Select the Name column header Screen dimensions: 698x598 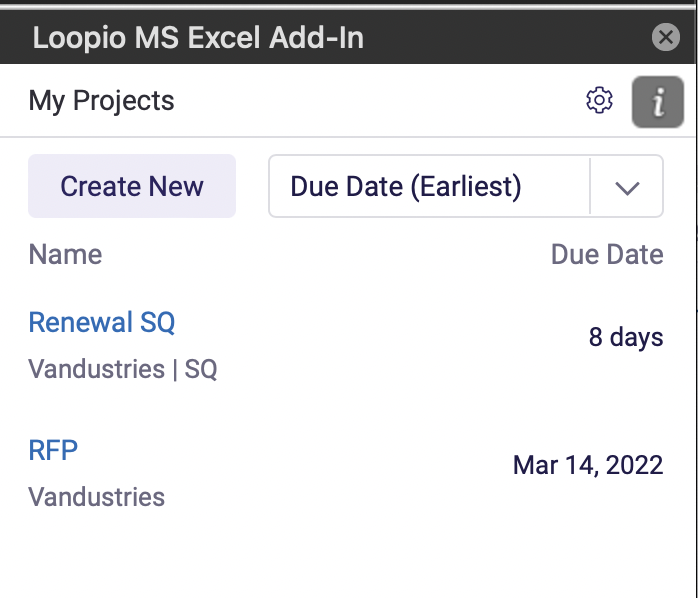(x=65, y=254)
